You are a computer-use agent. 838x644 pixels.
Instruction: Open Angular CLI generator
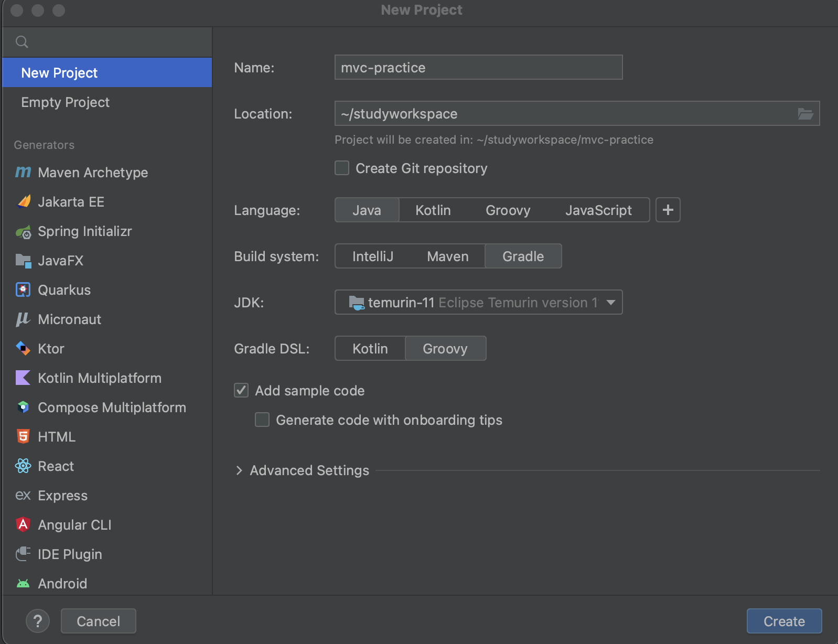tap(107, 524)
